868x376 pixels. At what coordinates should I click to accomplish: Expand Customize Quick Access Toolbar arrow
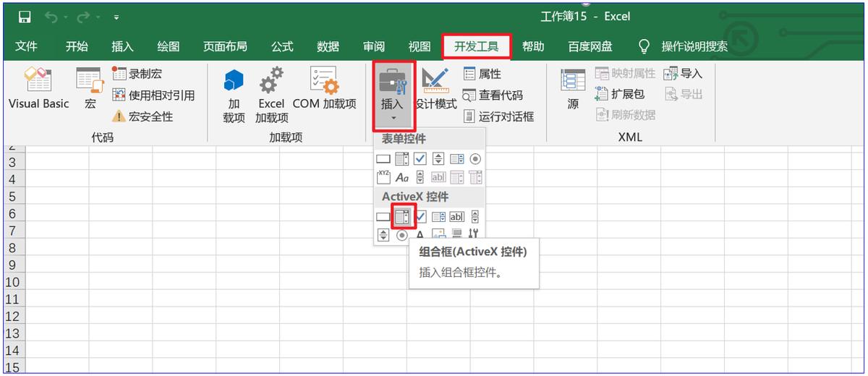pos(116,17)
